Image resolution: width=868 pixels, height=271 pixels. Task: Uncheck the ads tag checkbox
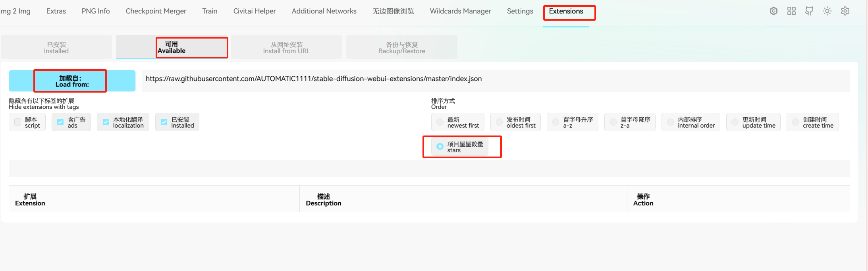(x=60, y=122)
